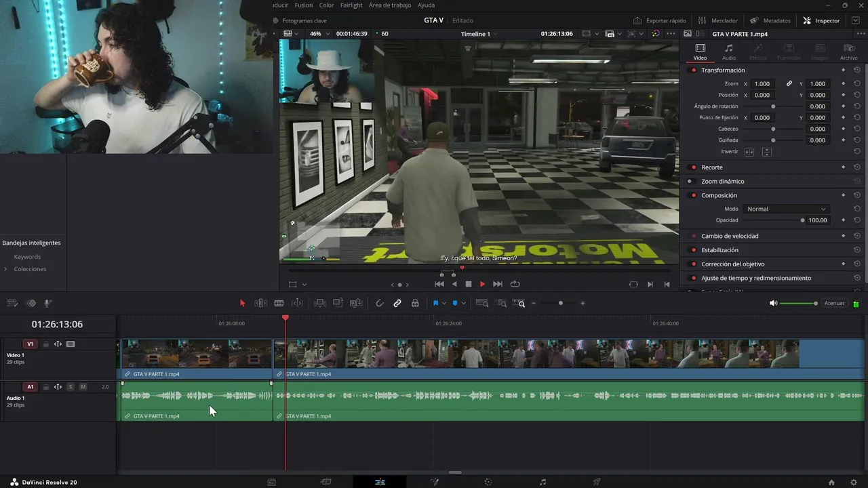Click the Detail zoom icon
Screen dimensions: 868x488
[501, 303]
